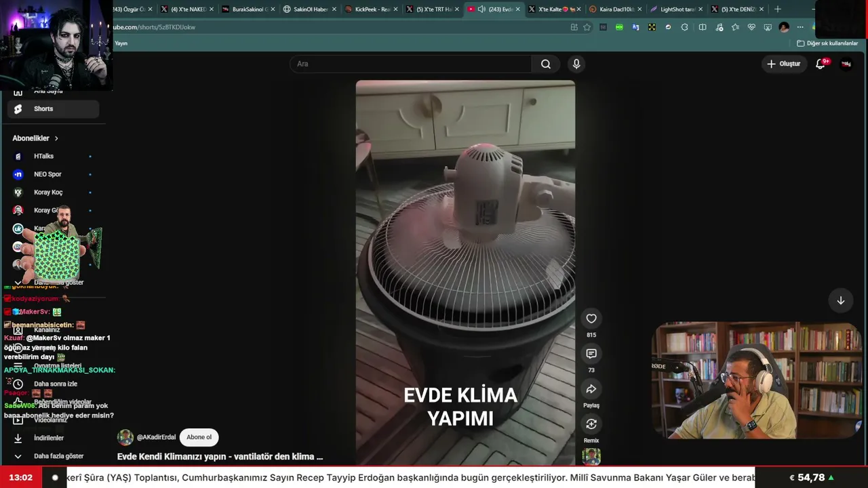Open the Edge three-dot settings menu
Viewport: 868px width, 488px height.
point(800,27)
